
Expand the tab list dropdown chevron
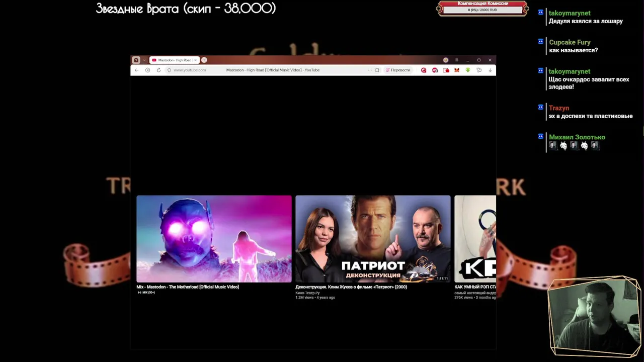click(x=144, y=60)
